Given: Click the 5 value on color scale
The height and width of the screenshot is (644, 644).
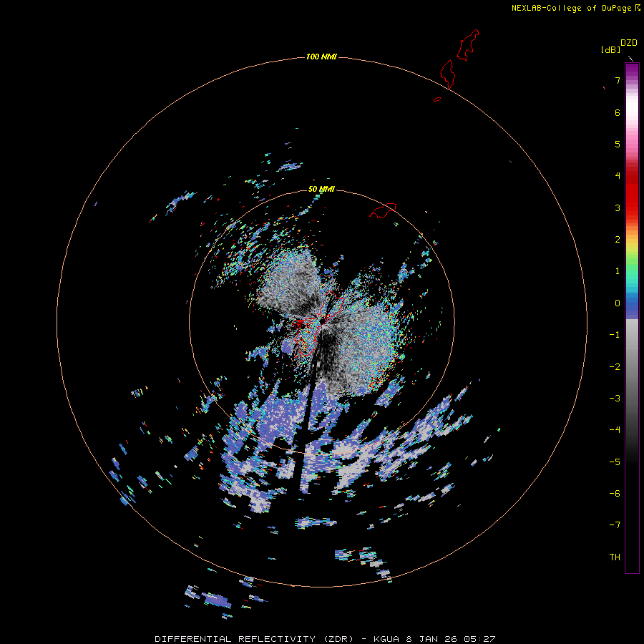Looking at the screenshot, I should 618,144.
